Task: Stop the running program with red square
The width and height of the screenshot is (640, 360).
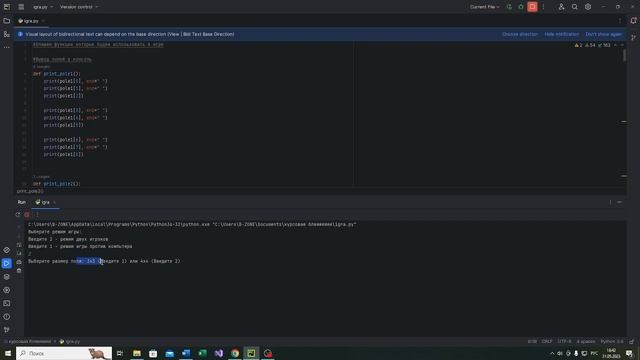Action: (x=532, y=7)
